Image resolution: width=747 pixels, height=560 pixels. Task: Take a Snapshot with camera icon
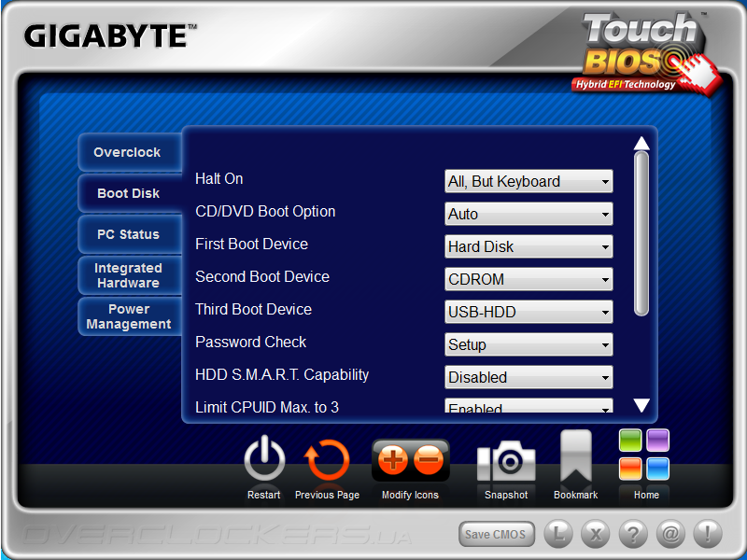click(506, 460)
